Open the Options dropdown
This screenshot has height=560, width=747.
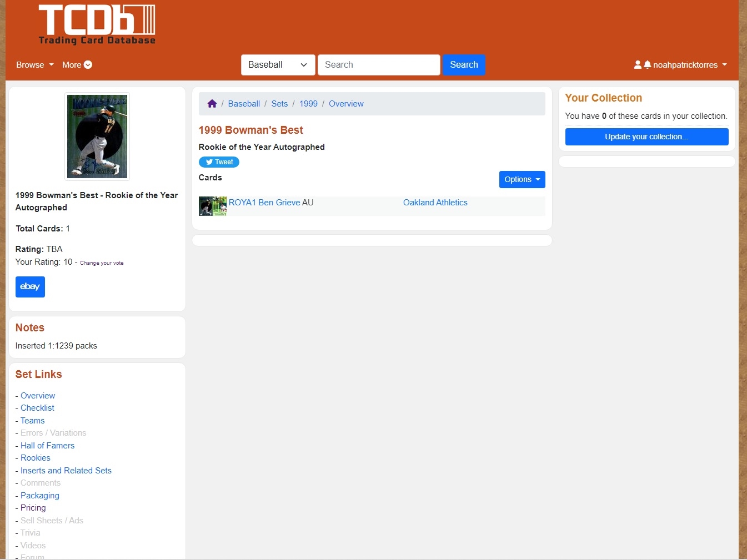pyautogui.click(x=522, y=179)
